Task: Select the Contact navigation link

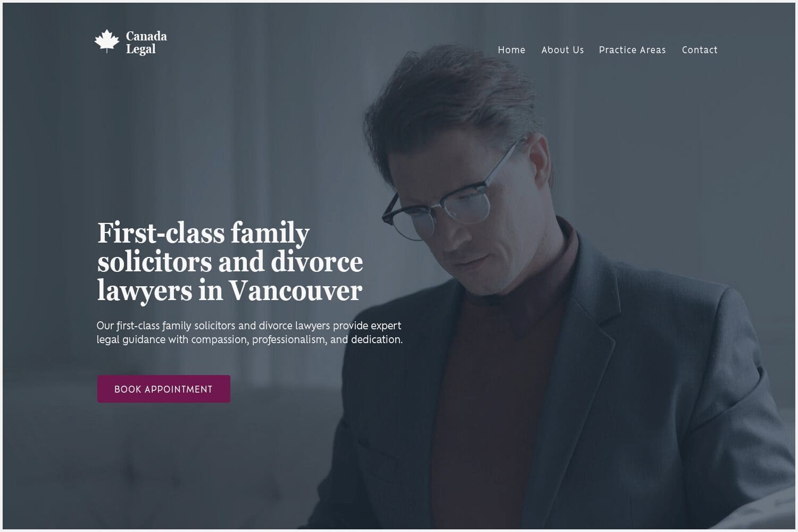Action: (700, 50)
